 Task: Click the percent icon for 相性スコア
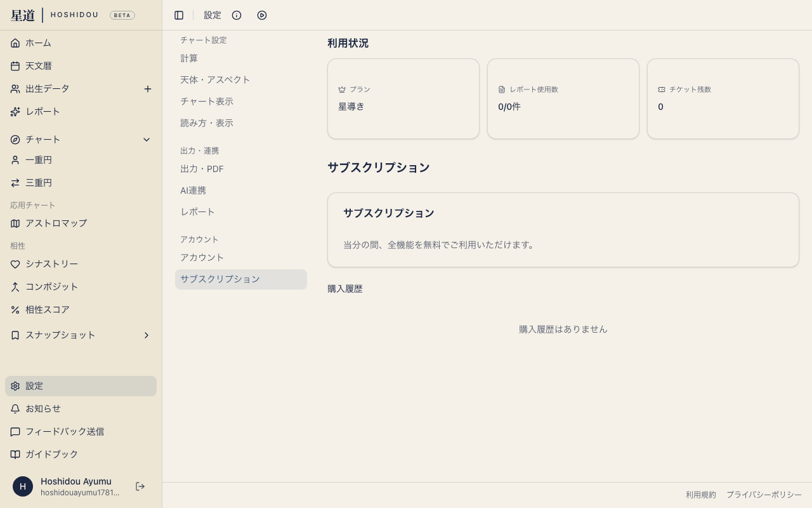[15, 310]
